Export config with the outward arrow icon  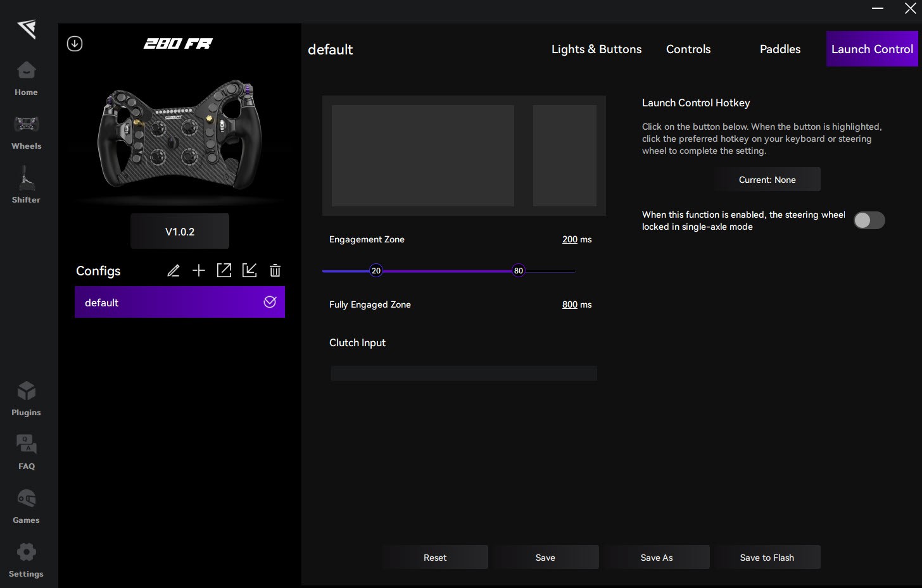[224, 271]
